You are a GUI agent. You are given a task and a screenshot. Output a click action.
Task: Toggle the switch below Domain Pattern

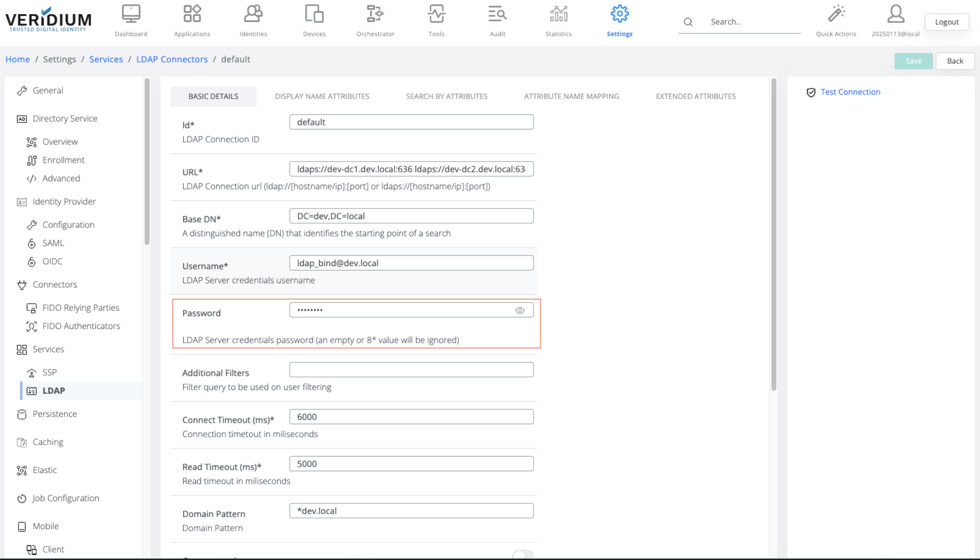coord(523,555)
